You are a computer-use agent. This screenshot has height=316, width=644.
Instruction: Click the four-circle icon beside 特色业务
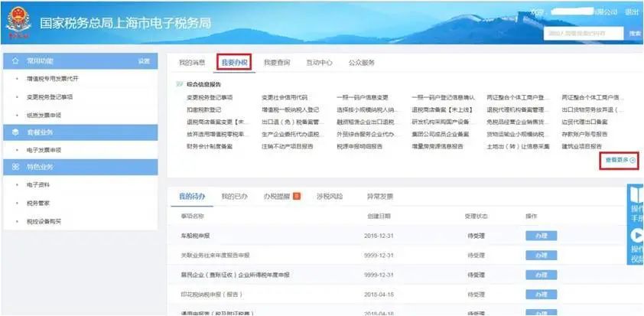tap(15, 167)
